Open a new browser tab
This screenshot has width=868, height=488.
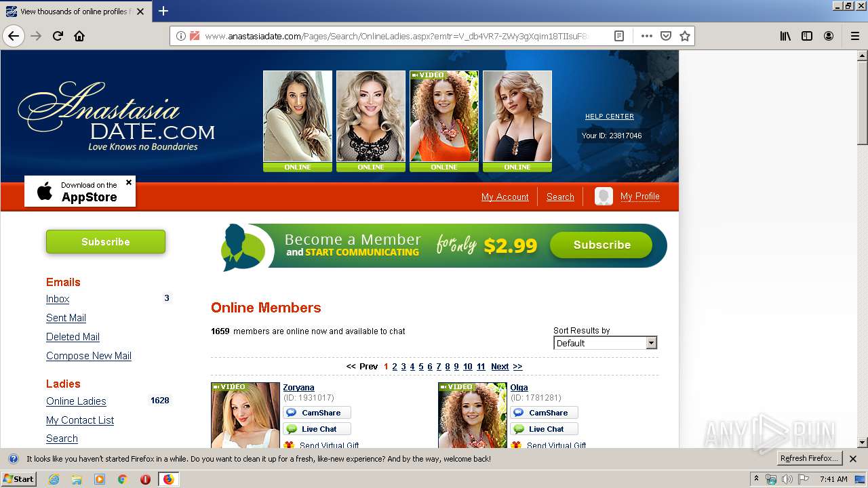click(x=163, y=11)
